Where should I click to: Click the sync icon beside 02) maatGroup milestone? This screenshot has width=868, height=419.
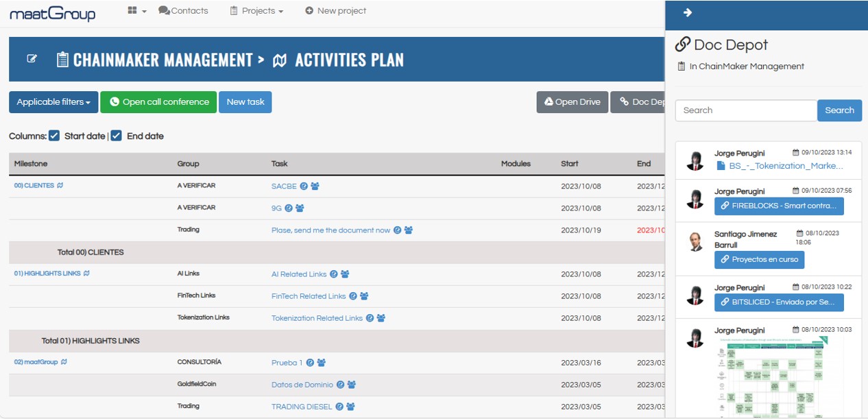64,362
